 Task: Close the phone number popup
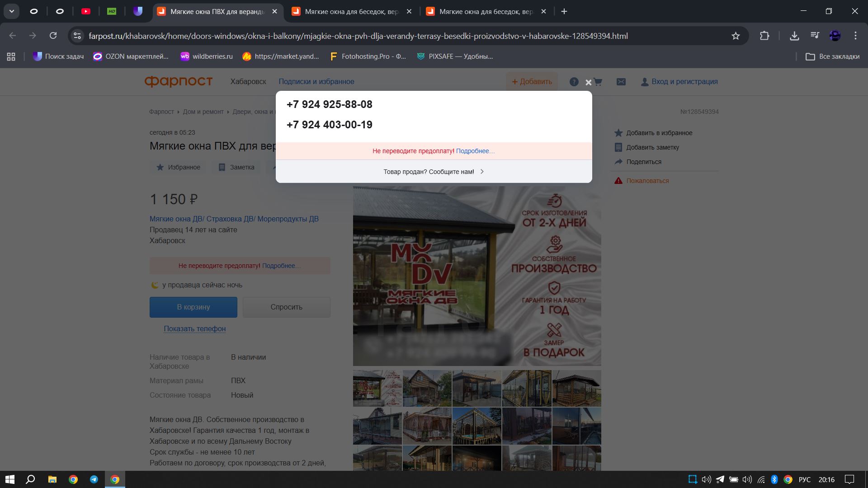588,83
